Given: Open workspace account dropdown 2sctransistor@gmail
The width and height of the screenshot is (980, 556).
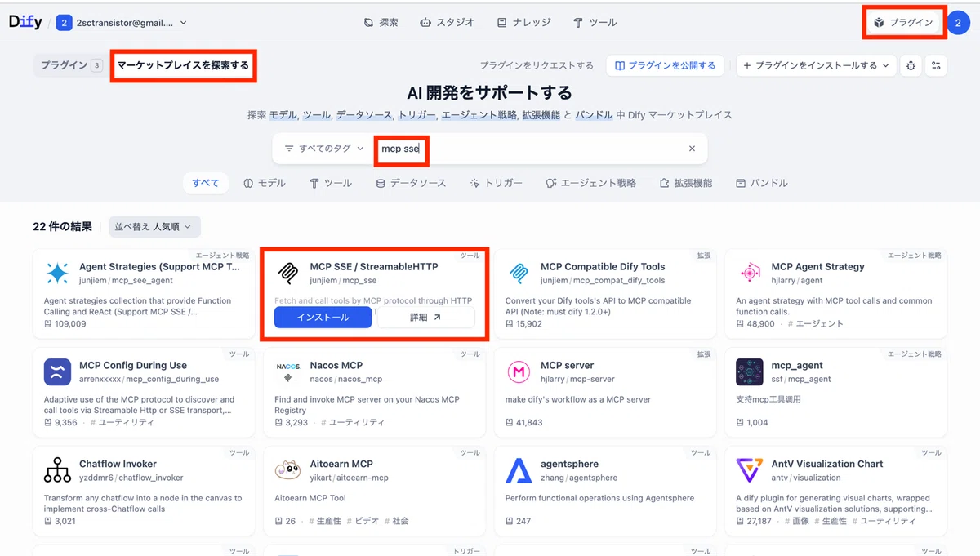Looking at the screenshot, I should [x=122, y=23].
